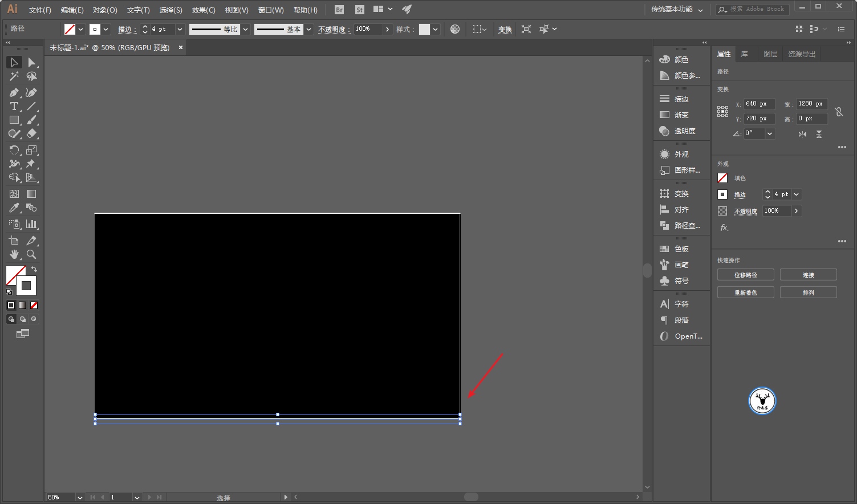Open the 对象(O) menu
This screenshot has width=857, height=504.
[105, 10]
